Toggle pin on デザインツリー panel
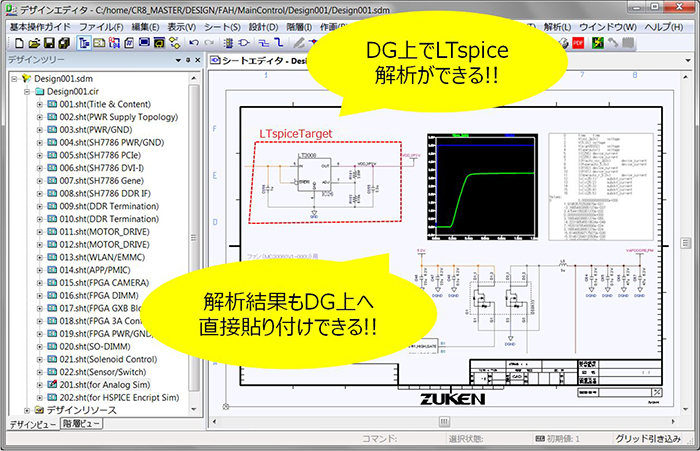 click(188, 60)
